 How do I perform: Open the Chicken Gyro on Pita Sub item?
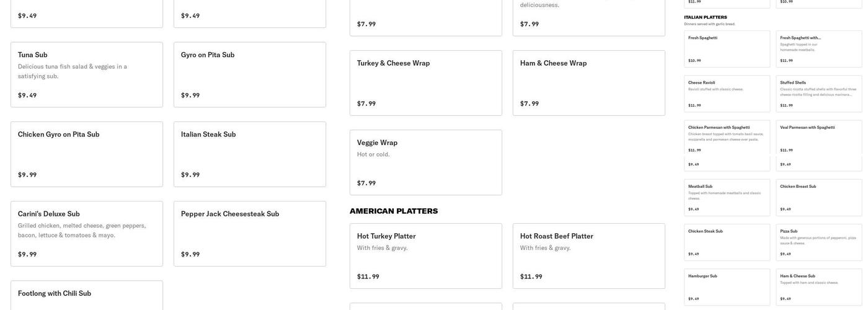pos(87,154)
